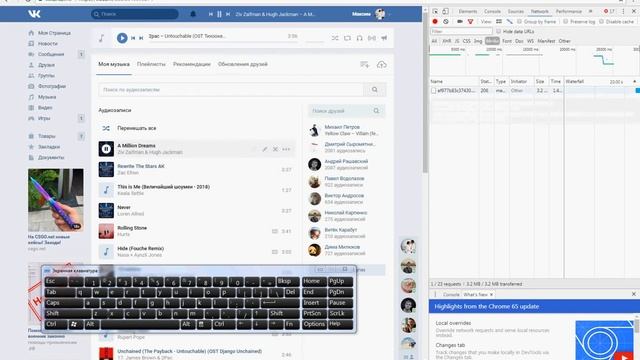Enable Preserve log checkbox
Screen dimensions: 640x360
[566, 21]
